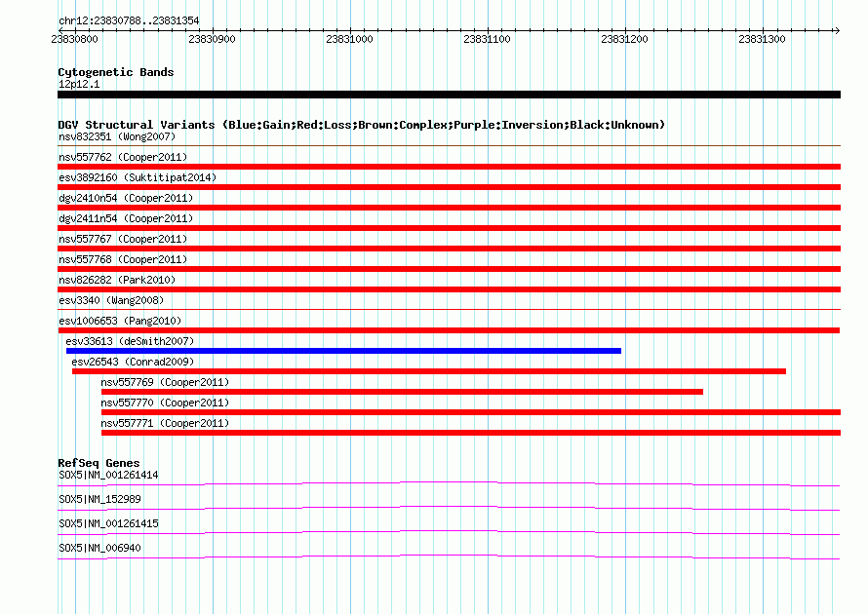Open variant esv26543 (Conrad2009)
This screenshot has width=868, height=614.
133,362
